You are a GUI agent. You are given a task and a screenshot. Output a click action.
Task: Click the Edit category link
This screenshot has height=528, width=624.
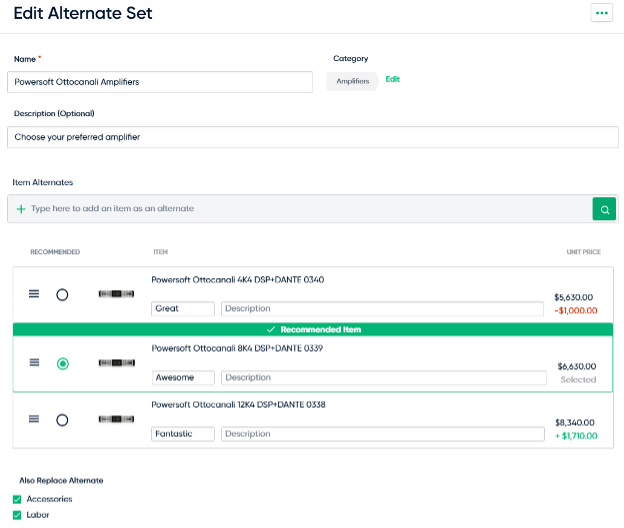click(392, 79)
